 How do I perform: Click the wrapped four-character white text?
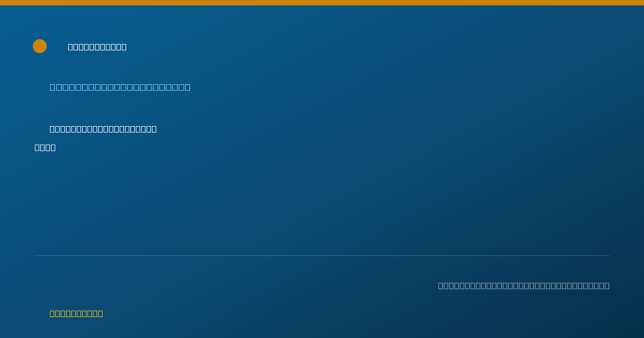[45, 148]
